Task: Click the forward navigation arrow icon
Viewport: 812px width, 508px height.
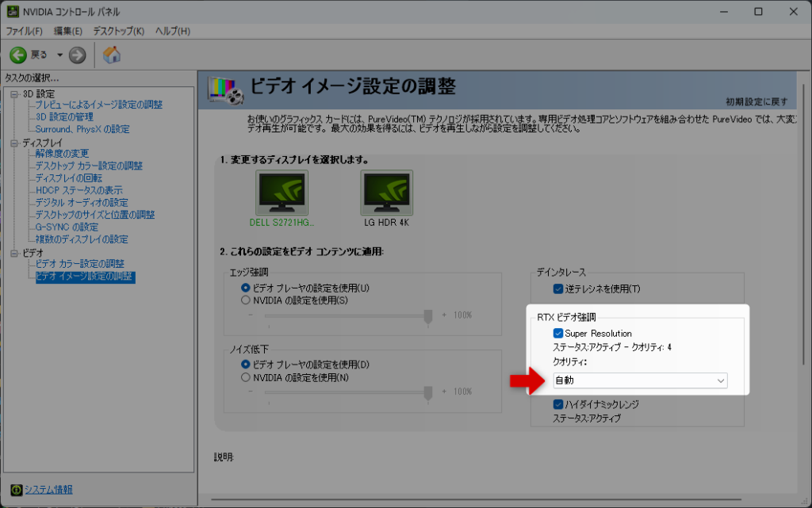Action: pos(75,55)
